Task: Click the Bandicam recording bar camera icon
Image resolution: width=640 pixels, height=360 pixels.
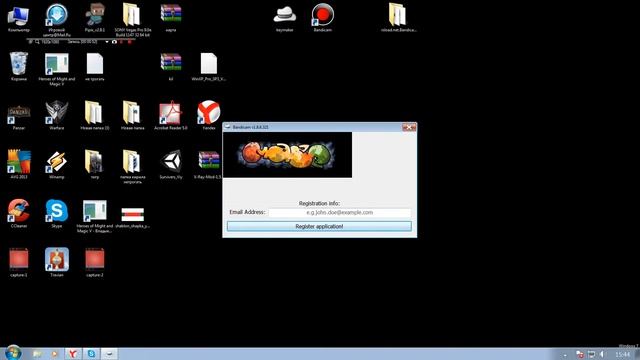Action: 114,42
